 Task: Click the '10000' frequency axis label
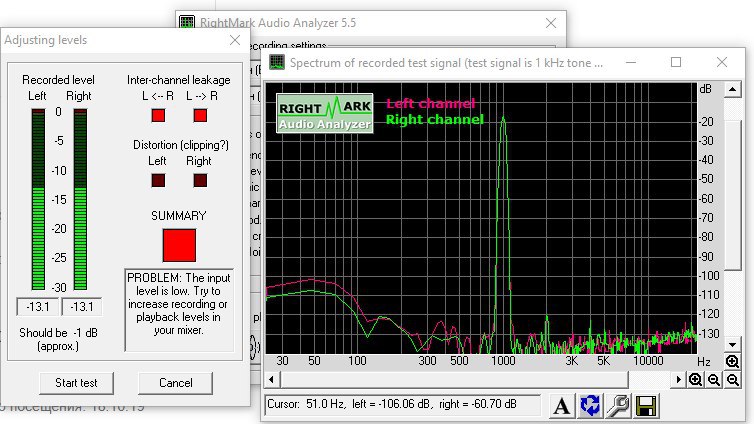pyautogui.click(x=648, y=361)
